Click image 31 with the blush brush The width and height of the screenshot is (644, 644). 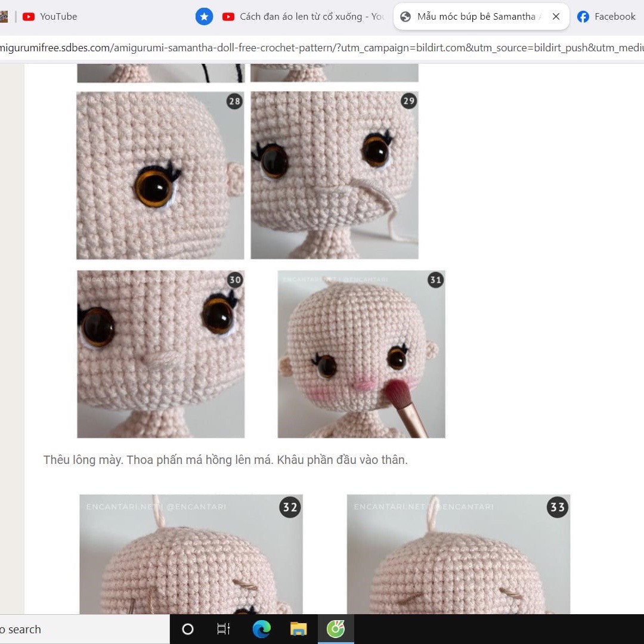click(361, 353)
